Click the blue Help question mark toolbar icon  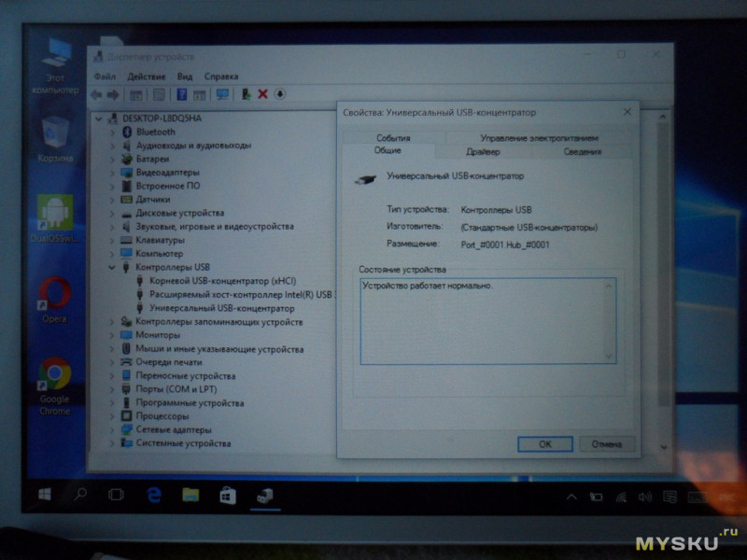[x=181, y=94]
